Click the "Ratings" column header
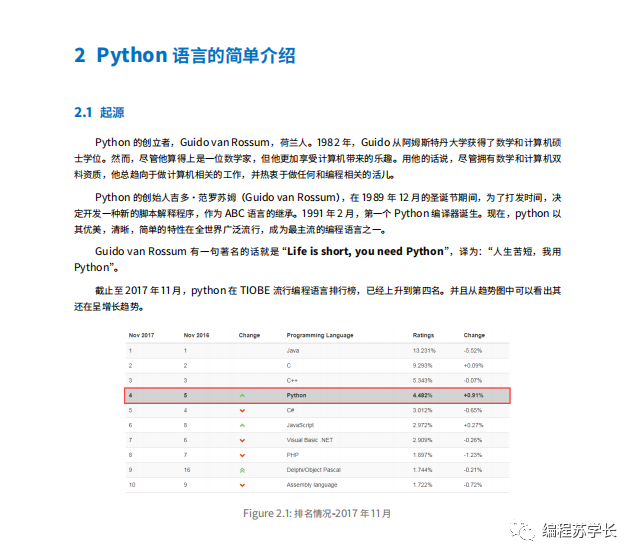 pyautogui.click(x=423, y=335)
